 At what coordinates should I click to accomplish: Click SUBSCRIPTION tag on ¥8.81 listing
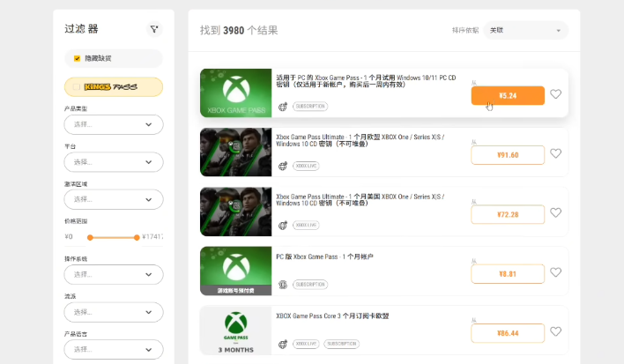click(x=310, y=284)
